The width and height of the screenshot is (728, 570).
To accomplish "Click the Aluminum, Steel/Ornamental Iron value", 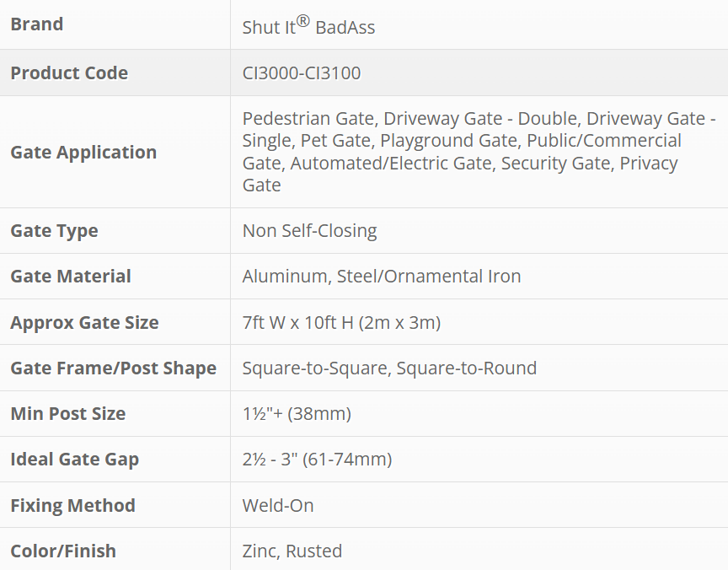I will (x=381, y=277).
